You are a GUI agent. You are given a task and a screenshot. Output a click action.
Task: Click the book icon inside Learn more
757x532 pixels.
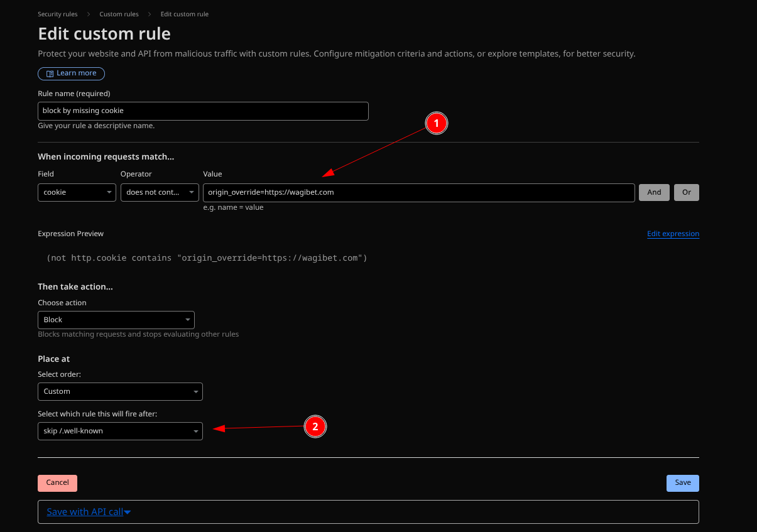tap(49, 73)
